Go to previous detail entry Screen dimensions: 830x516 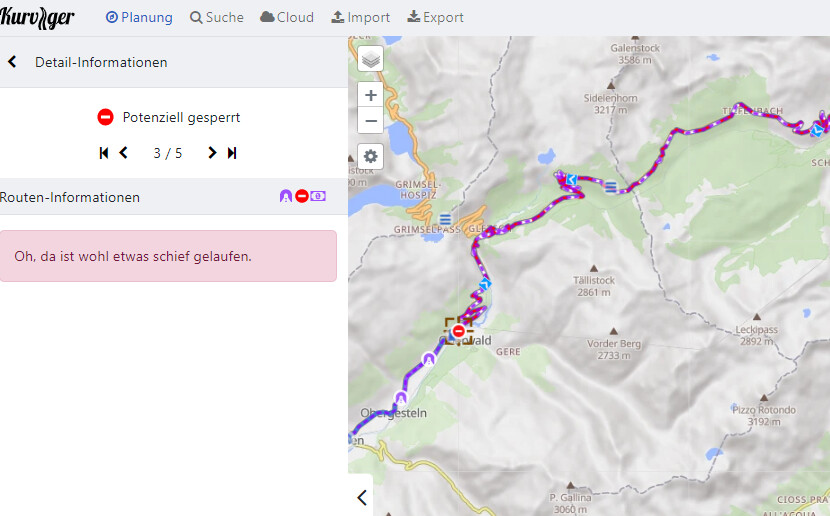point(124,153)
